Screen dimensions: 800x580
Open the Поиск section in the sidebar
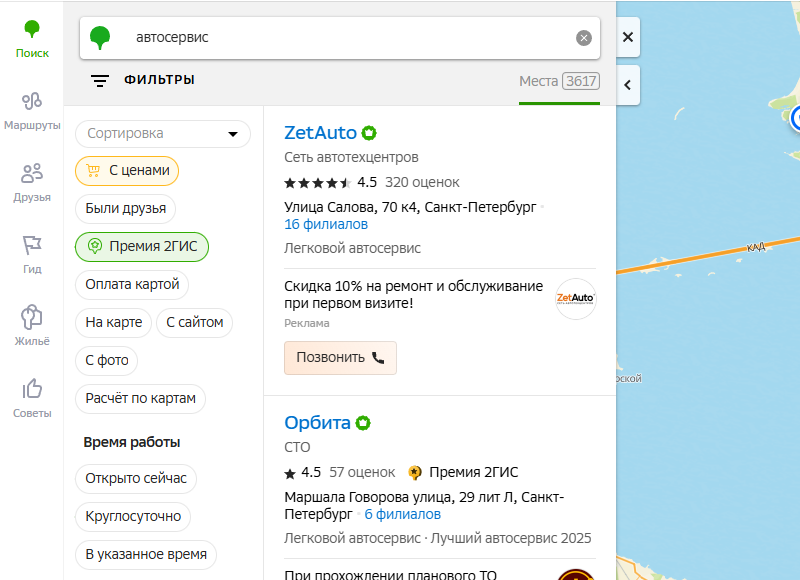pyautogui.click(x=31, y=32)
